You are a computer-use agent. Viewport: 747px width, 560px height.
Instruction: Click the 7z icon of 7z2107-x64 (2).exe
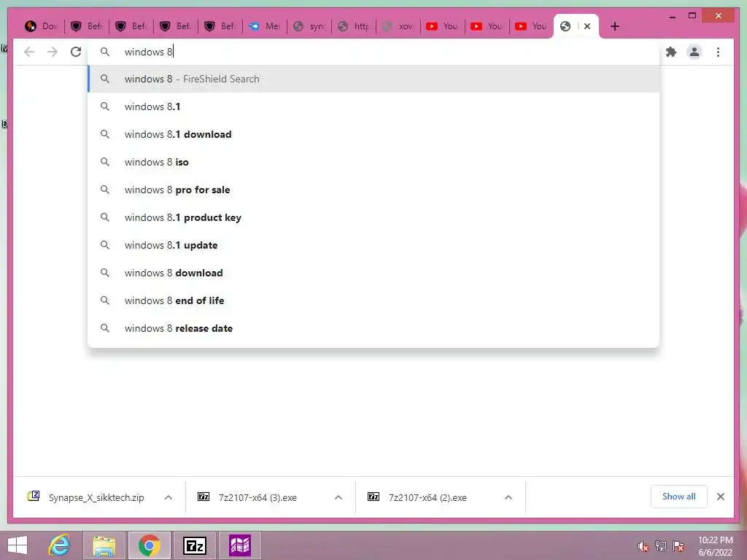374,497
